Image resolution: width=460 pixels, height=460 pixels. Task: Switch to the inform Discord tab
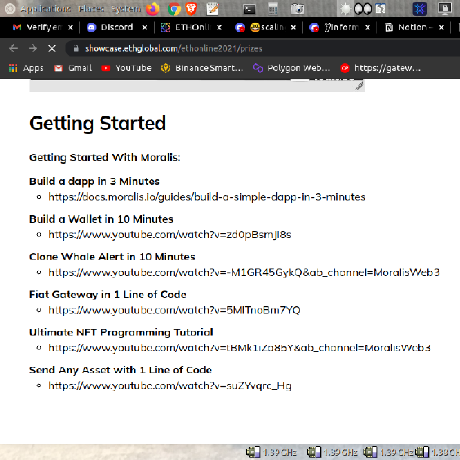(334, 27)
